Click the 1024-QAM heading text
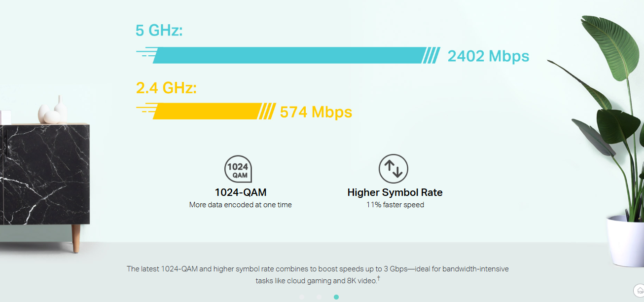The width and height of the screenshot is (644, 302). pos(241,192)
